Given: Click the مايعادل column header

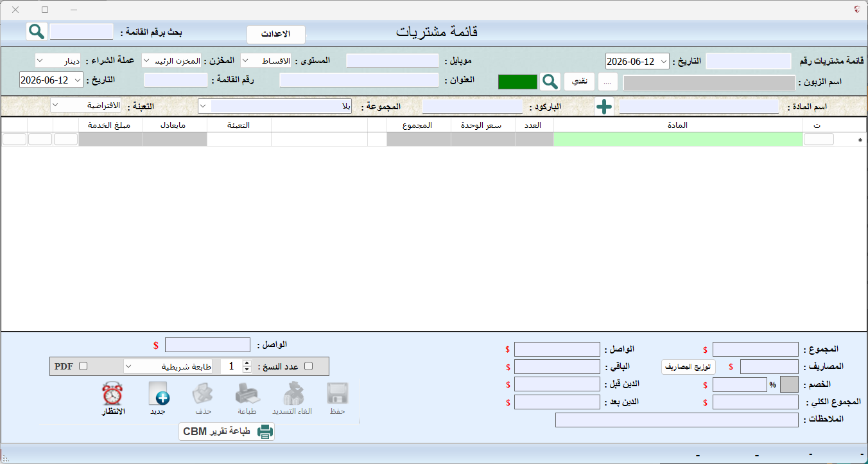Looking at the screenshot, I should click(175, 125).
